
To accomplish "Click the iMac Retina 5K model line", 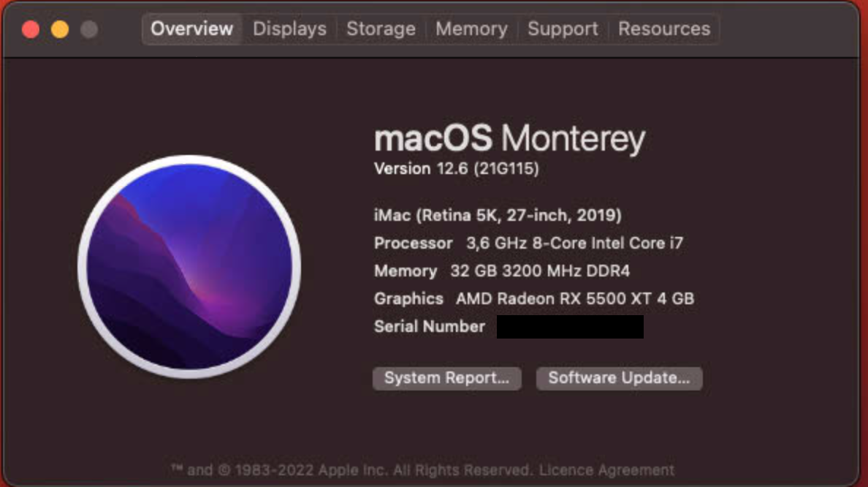I will pos(498,216).
